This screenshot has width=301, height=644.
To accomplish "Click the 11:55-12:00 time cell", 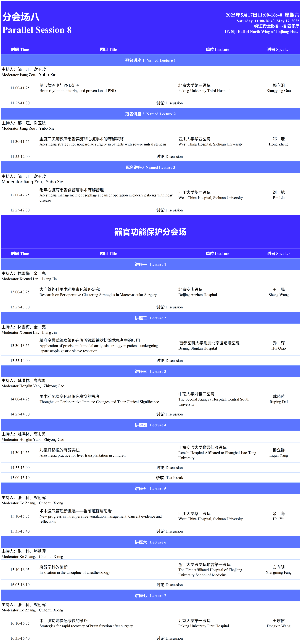I will [20, 157].
